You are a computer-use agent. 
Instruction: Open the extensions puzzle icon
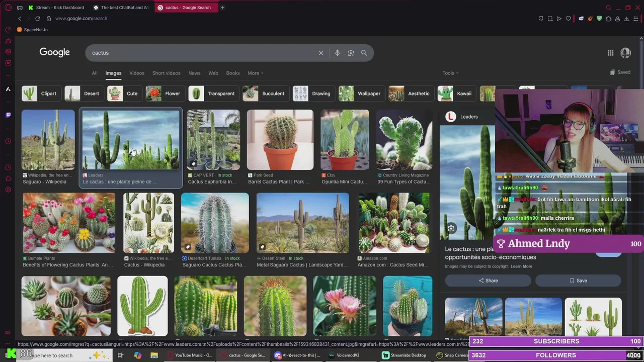(608, 19)
